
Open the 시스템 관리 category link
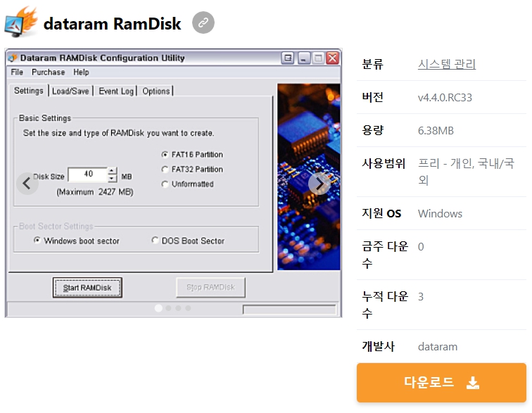[x=446, y=64]
